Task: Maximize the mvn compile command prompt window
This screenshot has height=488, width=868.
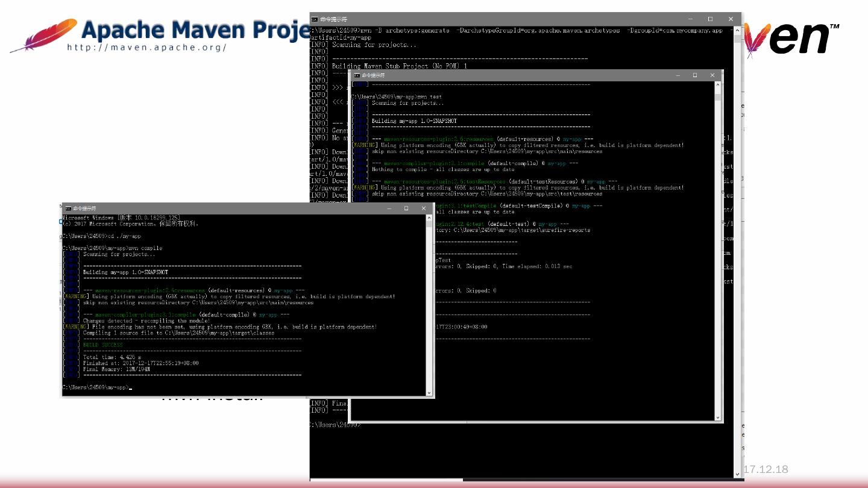Action: [x=406, y=208]
